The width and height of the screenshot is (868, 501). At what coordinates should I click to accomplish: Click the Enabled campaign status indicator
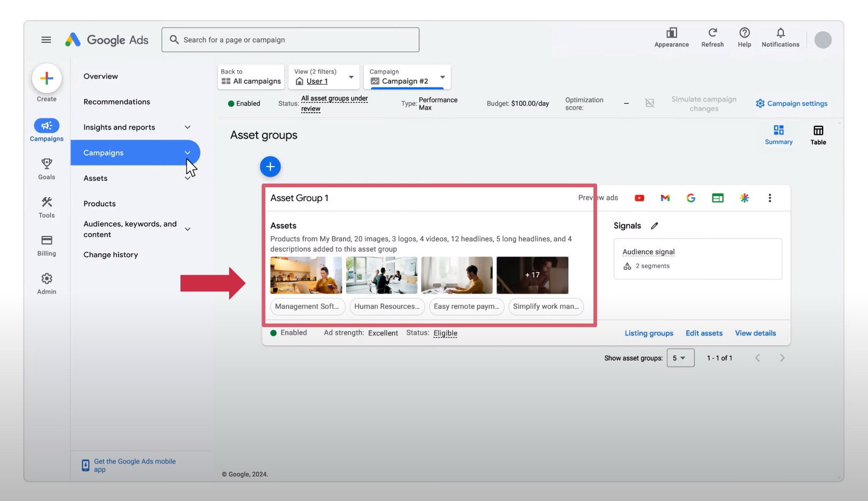coord(244,104)
